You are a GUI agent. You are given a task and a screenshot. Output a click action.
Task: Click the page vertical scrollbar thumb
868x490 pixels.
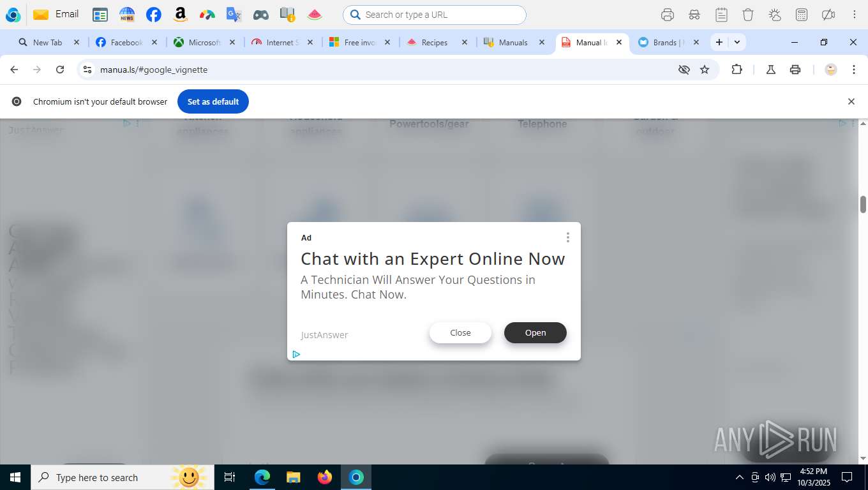[863, 205]
